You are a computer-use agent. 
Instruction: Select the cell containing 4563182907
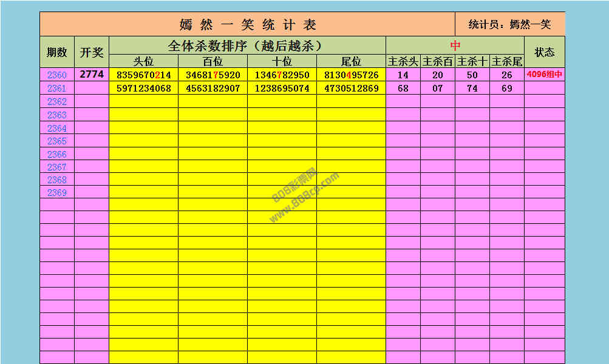tap(213, 89)
